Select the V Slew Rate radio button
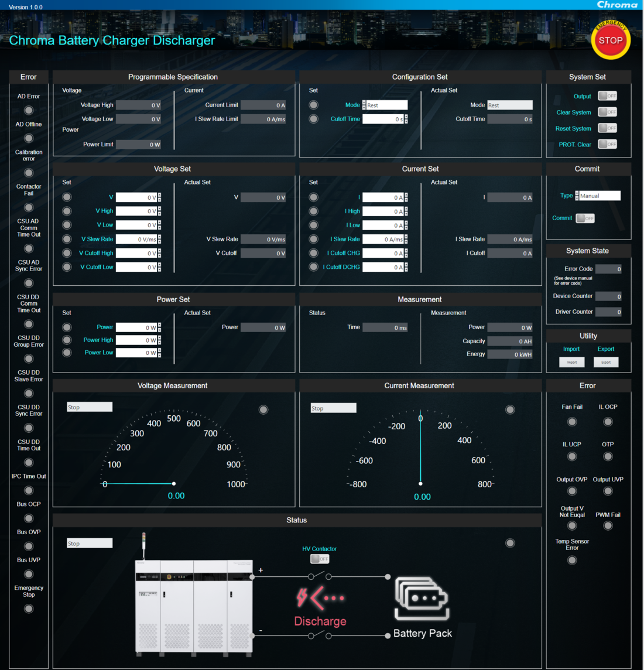The height and width of the screenshot is (670, 644). tap(67, 239)
